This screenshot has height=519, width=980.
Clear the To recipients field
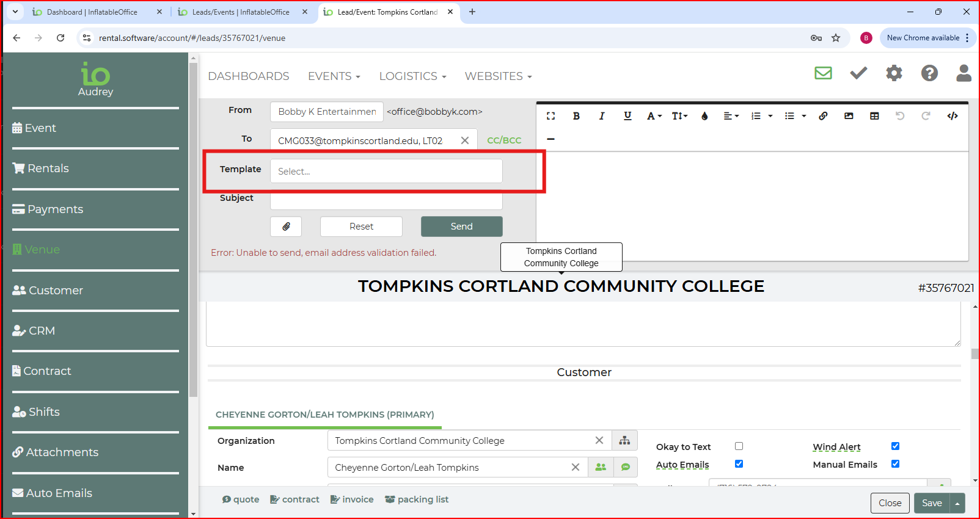pyautogui.click(x=465, y=140)
